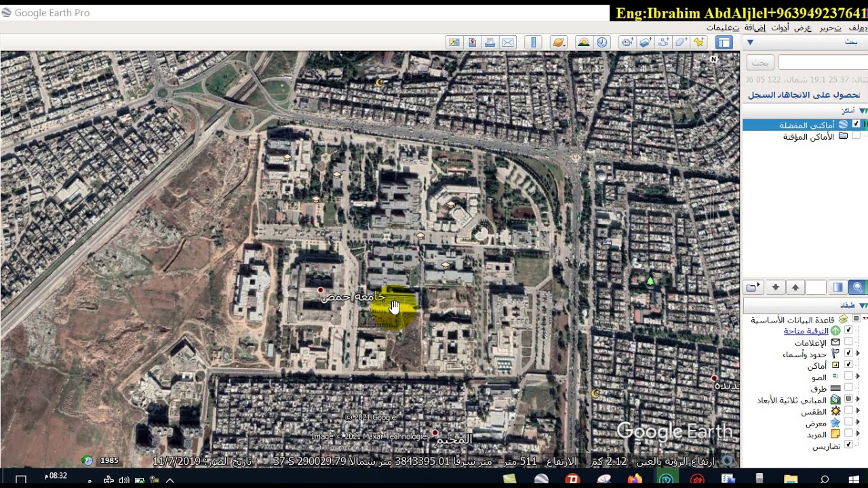Toggle the sidebar visibility toolbar icon
This screenshot has height=488, width=868.
(x=724, y=42)
